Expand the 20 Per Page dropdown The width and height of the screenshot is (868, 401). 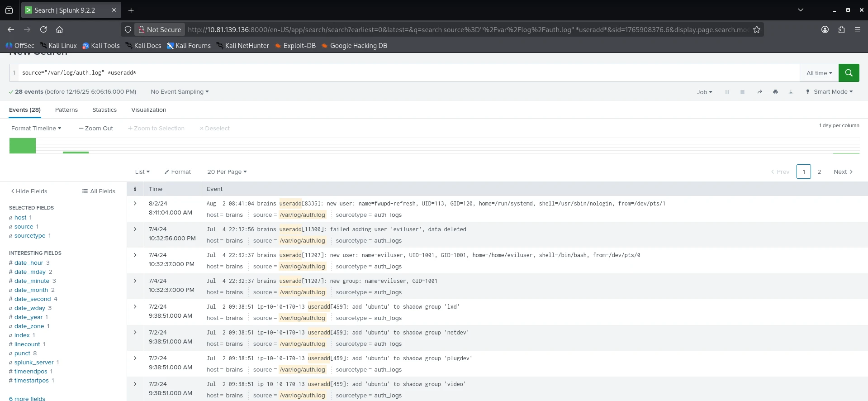pos(227,172)
